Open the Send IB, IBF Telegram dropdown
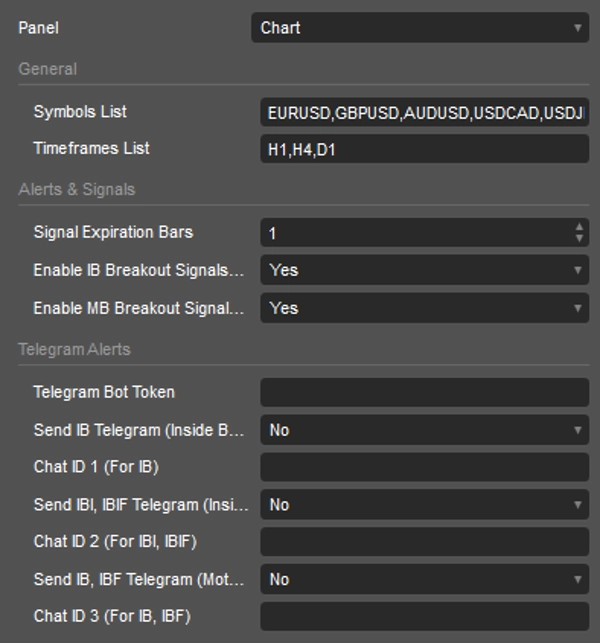Image resolution: width=600 pixels, height=643 pixels. click(424, 579)
